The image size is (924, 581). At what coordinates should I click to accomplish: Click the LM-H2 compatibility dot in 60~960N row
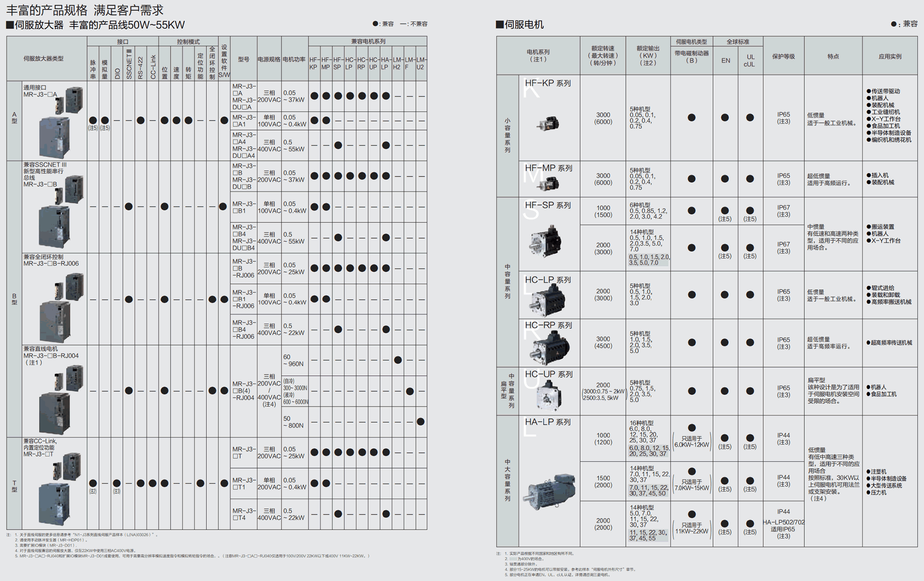[x=397, y=360]
